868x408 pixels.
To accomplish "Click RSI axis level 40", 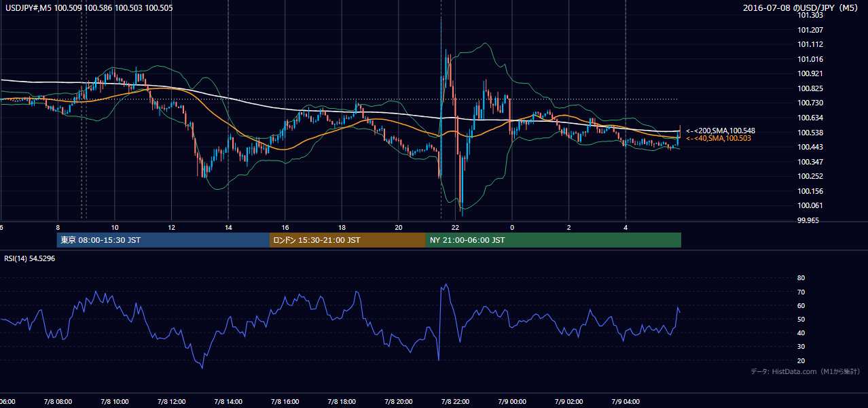I will click(x=801, y=333).
